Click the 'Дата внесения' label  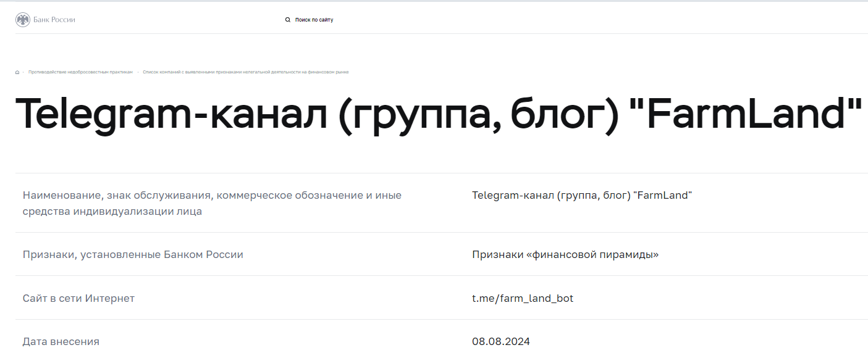point(61,341)
